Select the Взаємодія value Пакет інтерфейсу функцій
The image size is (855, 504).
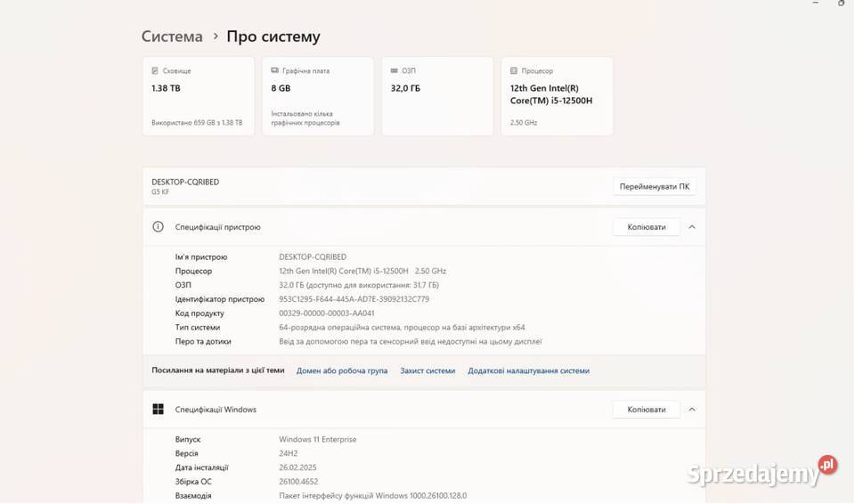(372, 496)
